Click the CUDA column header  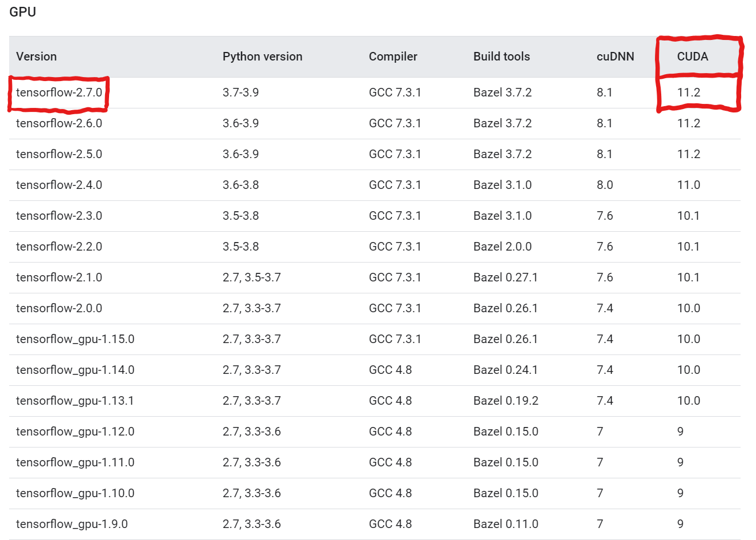693,57
